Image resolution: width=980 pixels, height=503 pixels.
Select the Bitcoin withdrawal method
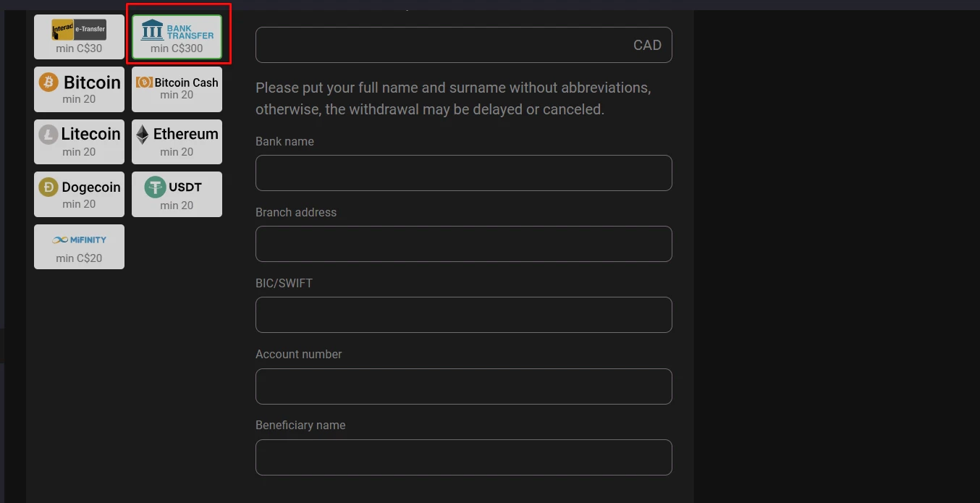[x=79, y=89]
